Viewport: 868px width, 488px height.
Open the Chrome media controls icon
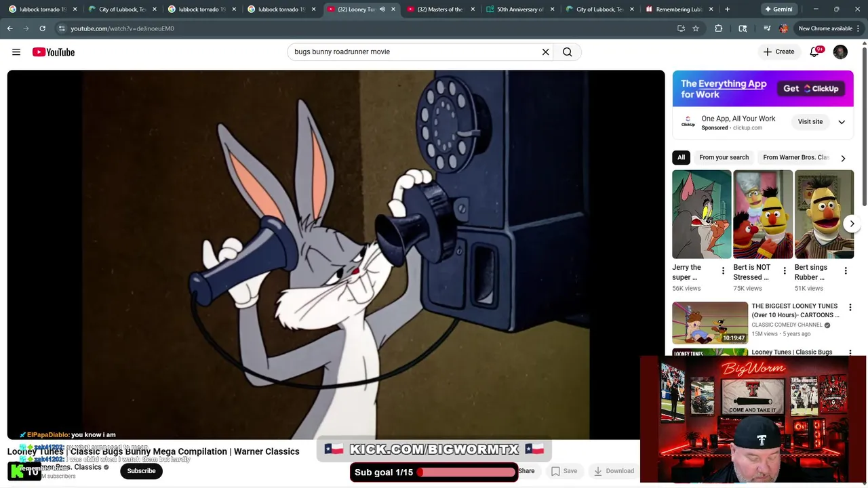[x=767, y=28]
